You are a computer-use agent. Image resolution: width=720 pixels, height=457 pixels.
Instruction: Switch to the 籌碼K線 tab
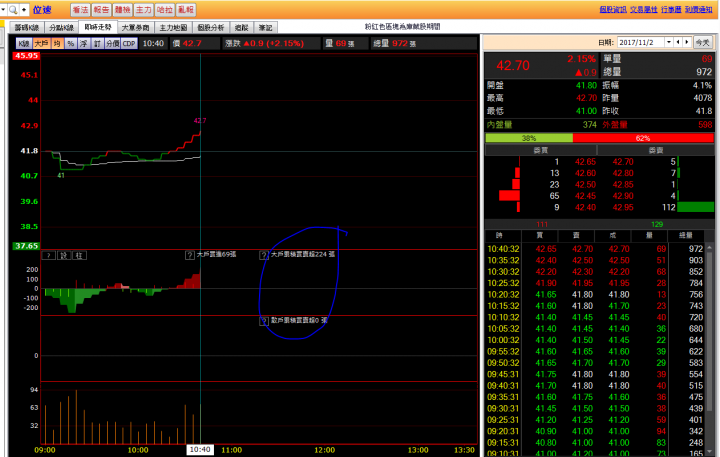point(27,28)
